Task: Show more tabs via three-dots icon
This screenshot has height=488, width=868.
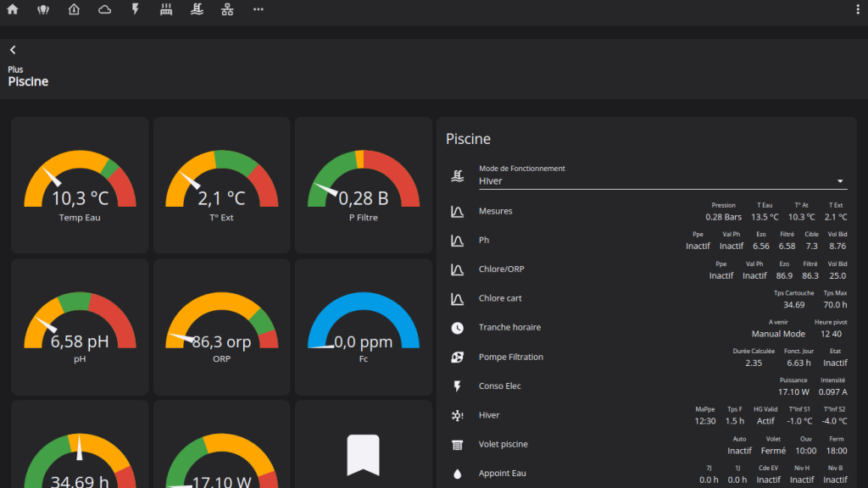Action: [x=258, y=9]
